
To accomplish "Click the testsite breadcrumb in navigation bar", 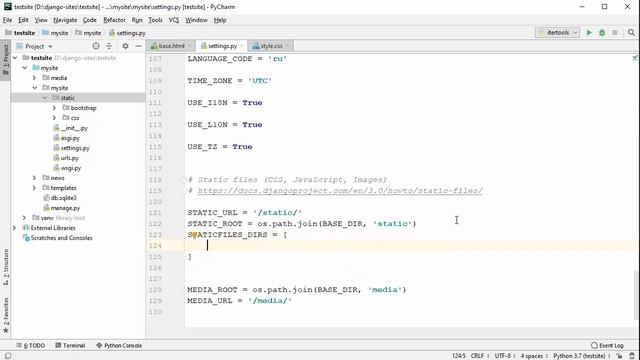I will 20,33.
